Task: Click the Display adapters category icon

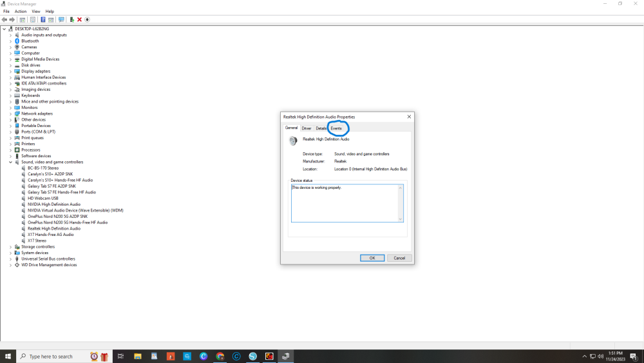Action: [x=17, y=71]
